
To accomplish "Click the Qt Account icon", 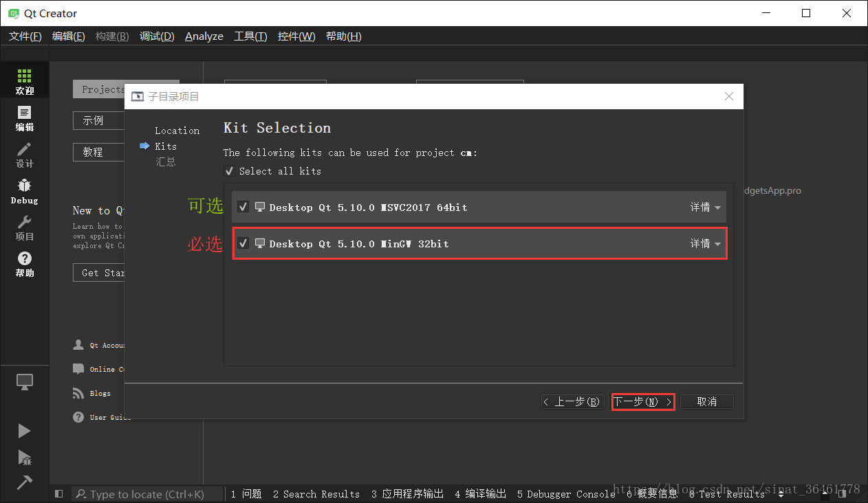I will [x=78, y=345].
